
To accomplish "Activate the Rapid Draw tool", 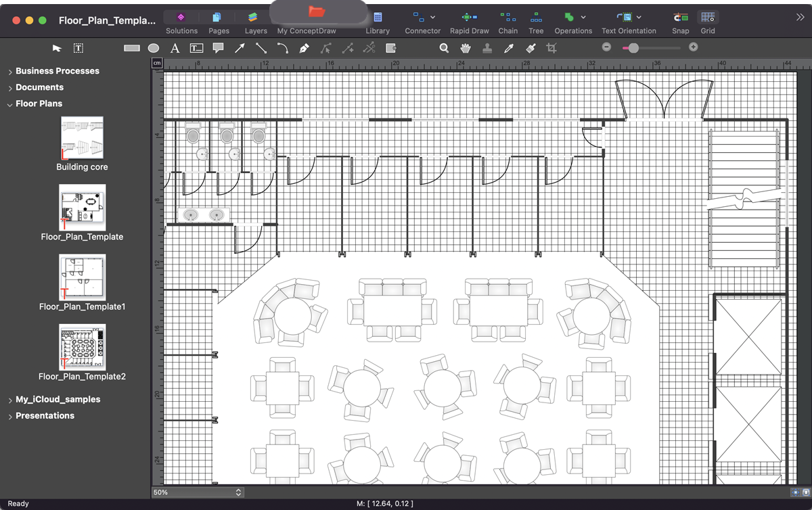I will [469, 22].
